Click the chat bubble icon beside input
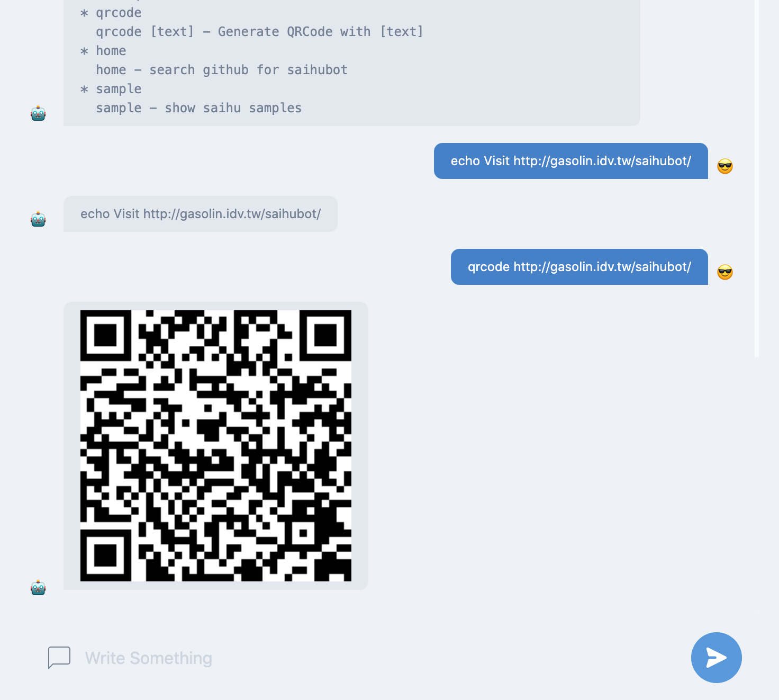779x700 pixels. [x=59, y=657]
